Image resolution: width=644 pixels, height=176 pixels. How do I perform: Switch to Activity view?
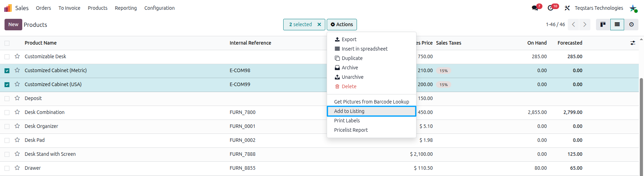(631, 24)
